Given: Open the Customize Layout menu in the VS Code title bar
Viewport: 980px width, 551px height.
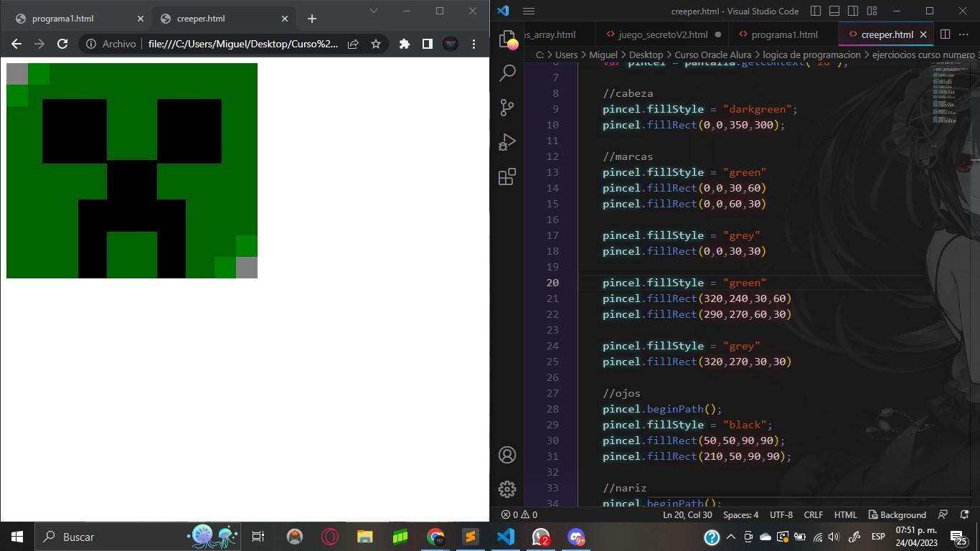Looking at the screenshot, I should [x=872, y=11].
